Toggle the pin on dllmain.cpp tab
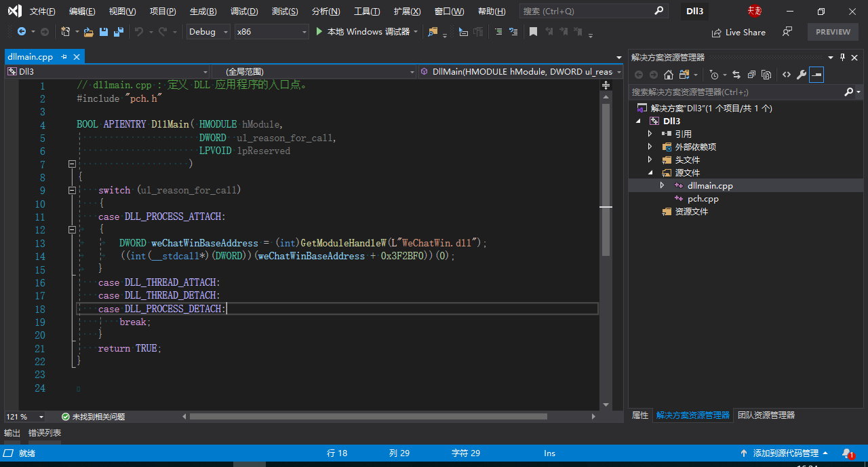 point(64,57)
